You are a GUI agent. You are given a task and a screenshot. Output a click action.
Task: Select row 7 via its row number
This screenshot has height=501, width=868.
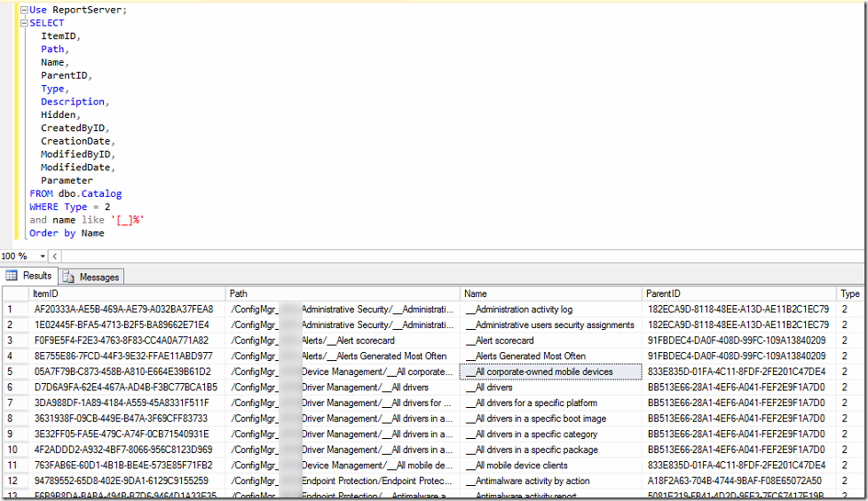click(12, 403)
